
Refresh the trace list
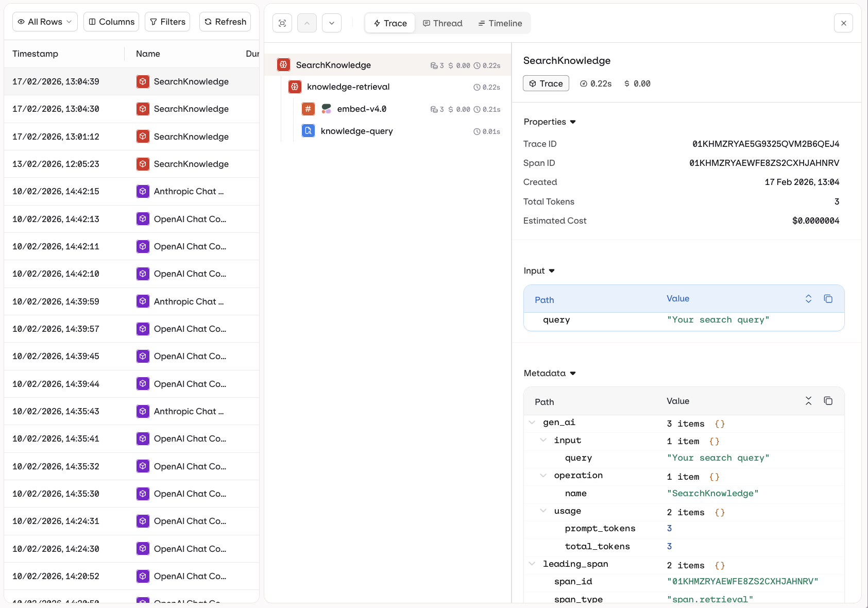click(x=225, y=22)
